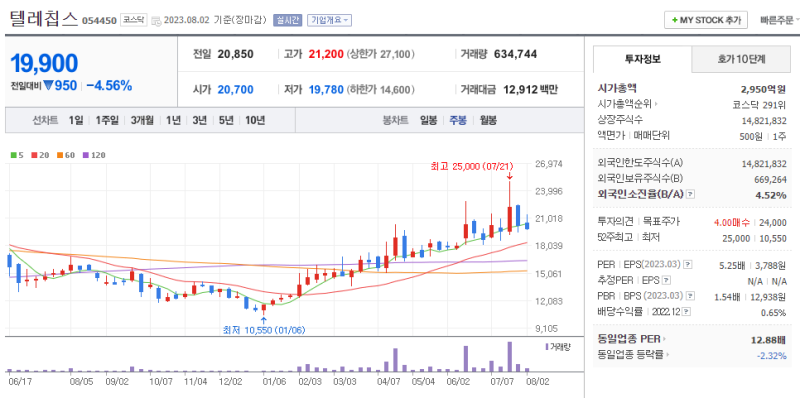Click the green plus icon in MY STOCK 추가
800x398 pixels.
[x=675, y=20]
